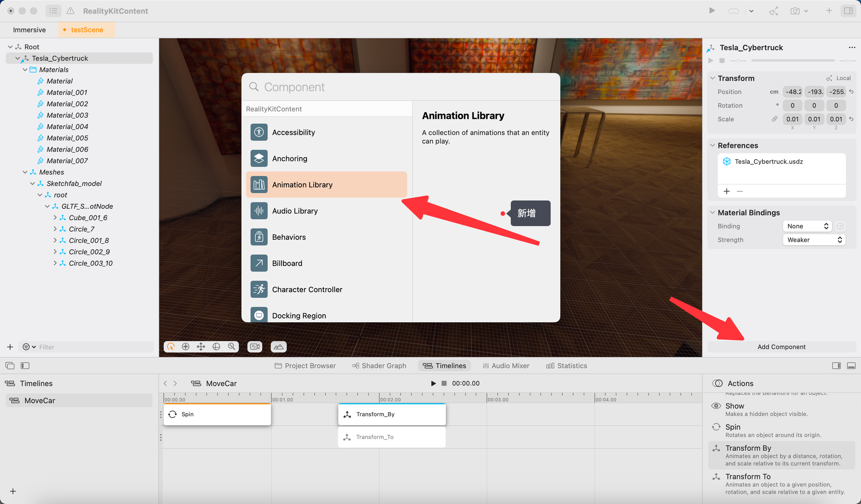The image size is (861, 504).
Task: Click the inspector animation scrubber slider
Action: (793, 61)
